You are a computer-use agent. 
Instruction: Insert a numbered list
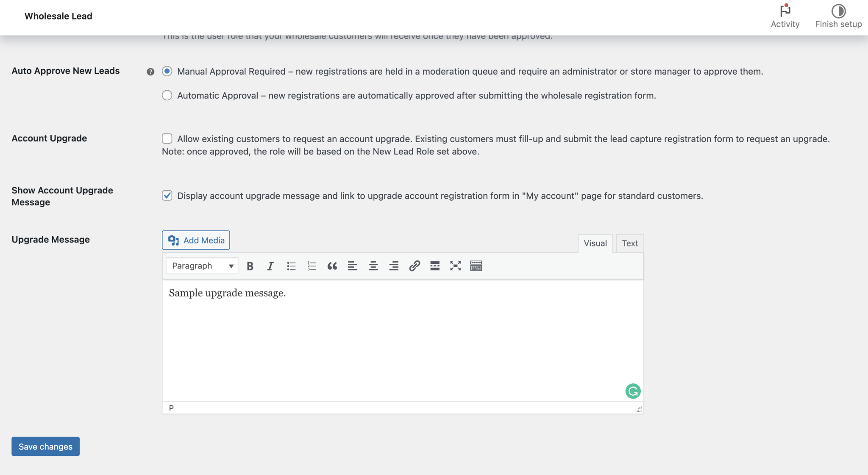pos(312,266)
